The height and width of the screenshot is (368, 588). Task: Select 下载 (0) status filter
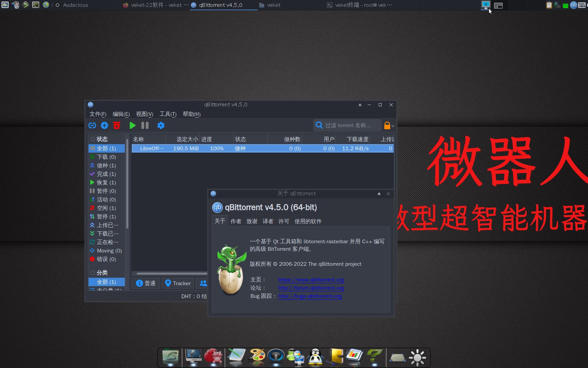[x=107, y=157]
